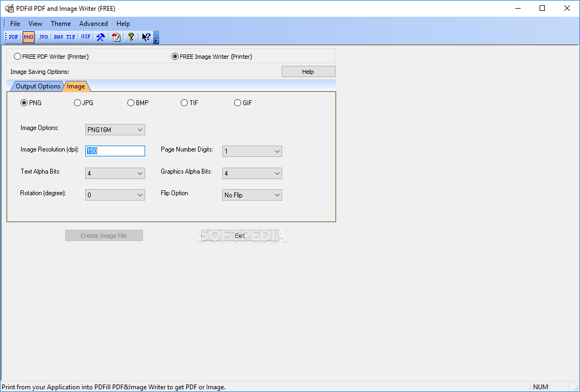Open the Advanced menu
580x392 pixels.
93,24
